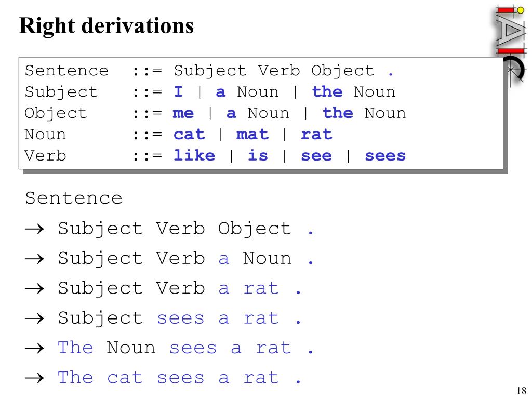The height and width of the screenshot is (399, 532).
Task: Click the bold "cat" terminal in the Noun rule
Action: [x=189, y=135]
